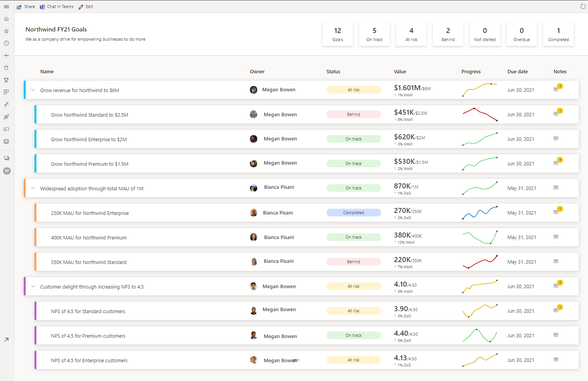588x381 pixels.
Task: Collapse the Widespread adoption MAU goal
Action: [33, 188]
